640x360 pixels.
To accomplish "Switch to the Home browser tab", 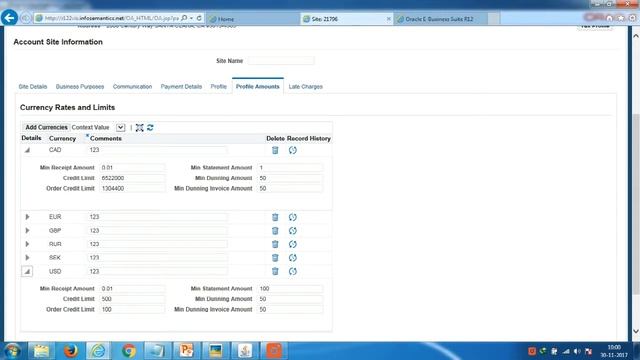I will point(253,19).
